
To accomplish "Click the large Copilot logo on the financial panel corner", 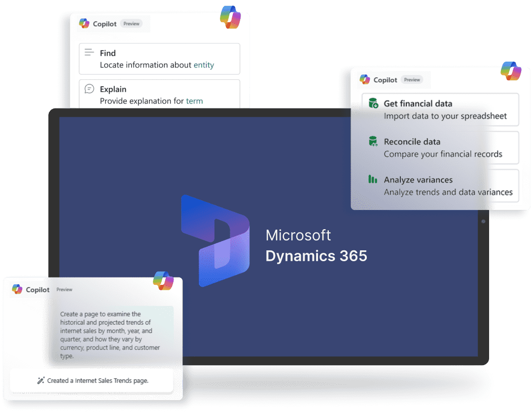I will pyautogui.click(x=511, y=71).
